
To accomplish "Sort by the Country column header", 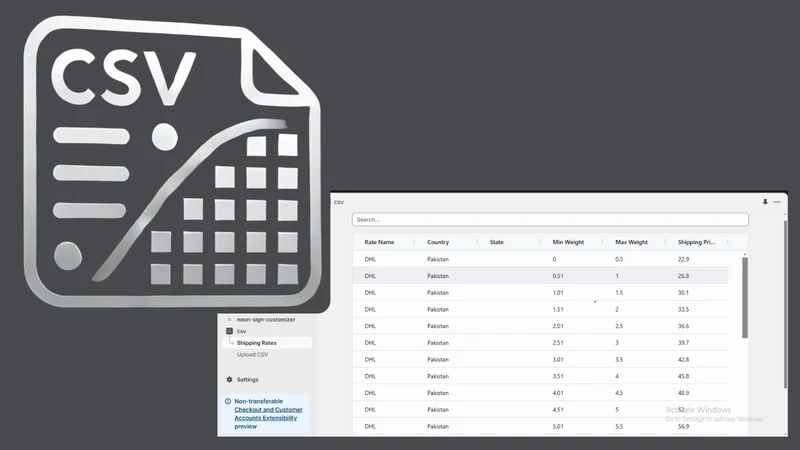I will coord(438,242).
